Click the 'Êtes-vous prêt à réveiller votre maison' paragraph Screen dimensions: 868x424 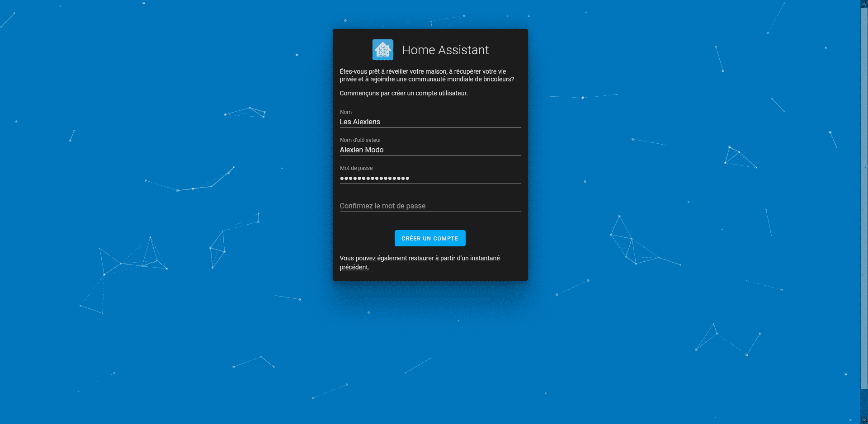[427, 75]
